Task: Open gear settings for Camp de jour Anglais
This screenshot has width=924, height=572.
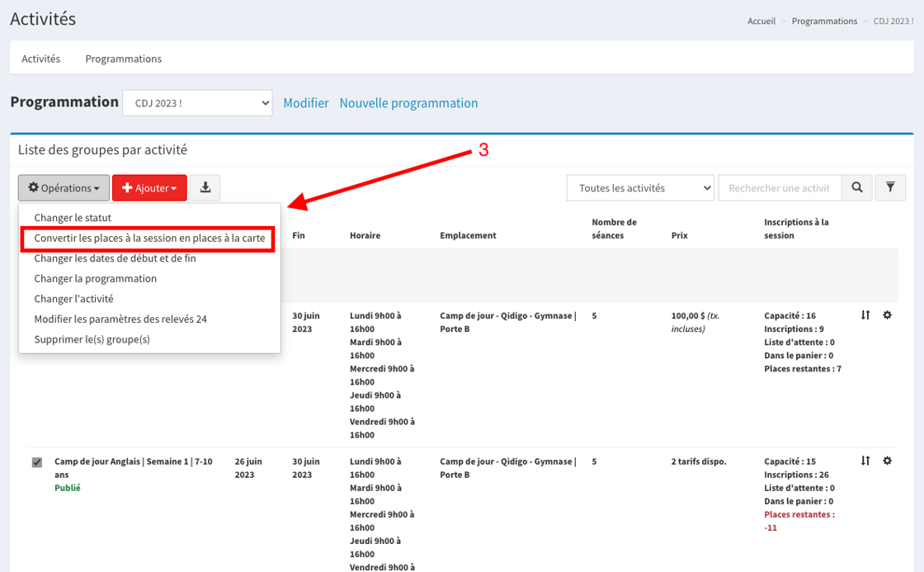Action: 888,461
